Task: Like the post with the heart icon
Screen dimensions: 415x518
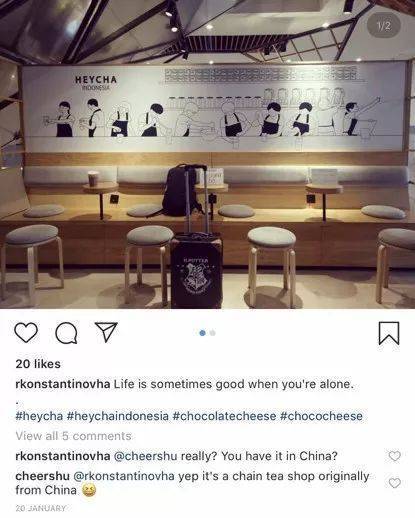Action: (26, 333)
